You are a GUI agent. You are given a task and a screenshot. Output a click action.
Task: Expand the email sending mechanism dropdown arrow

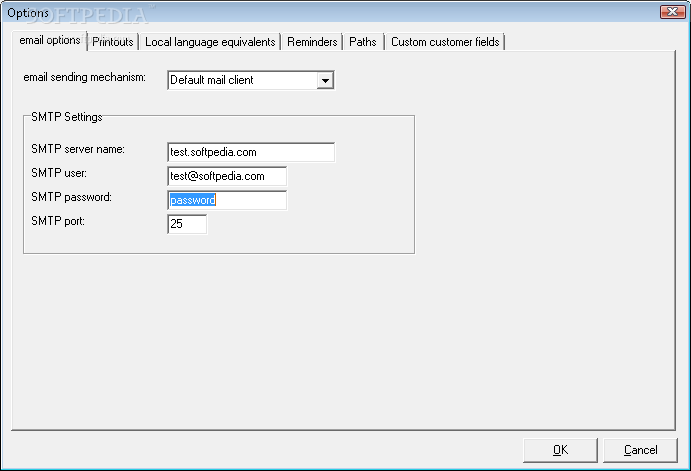[325, 81]
